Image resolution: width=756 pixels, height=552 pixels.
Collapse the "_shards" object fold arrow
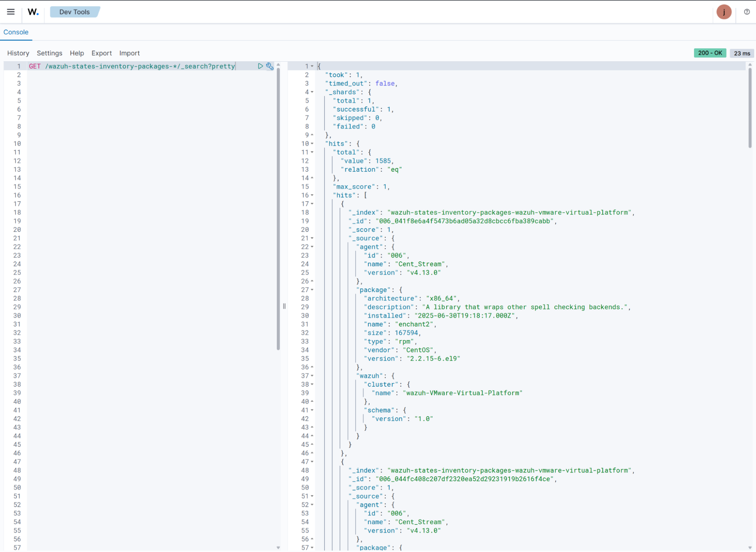pyautogui.click(x=312, y=92)
